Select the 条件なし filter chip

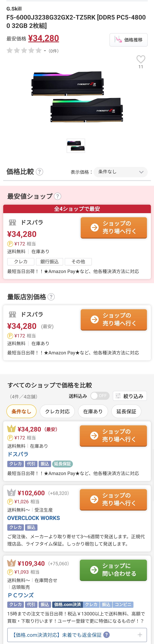tap(21, 411)
